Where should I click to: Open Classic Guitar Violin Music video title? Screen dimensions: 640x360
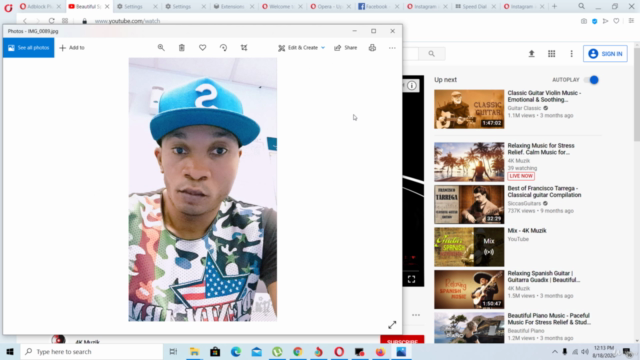(x=544, y=96)
